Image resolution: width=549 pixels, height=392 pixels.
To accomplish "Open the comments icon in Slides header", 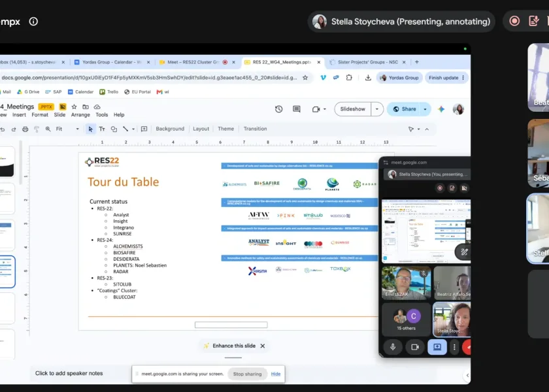I will 297,109.
